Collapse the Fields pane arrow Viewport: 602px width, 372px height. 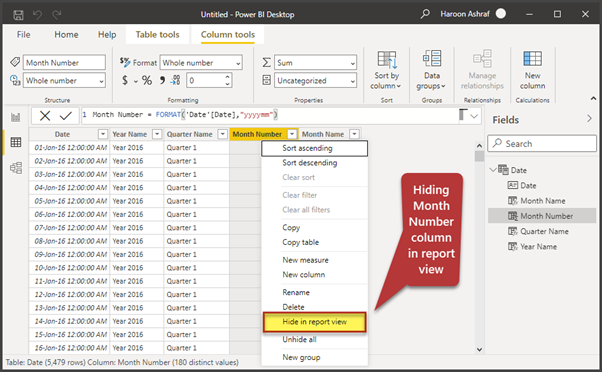point(589,119)
